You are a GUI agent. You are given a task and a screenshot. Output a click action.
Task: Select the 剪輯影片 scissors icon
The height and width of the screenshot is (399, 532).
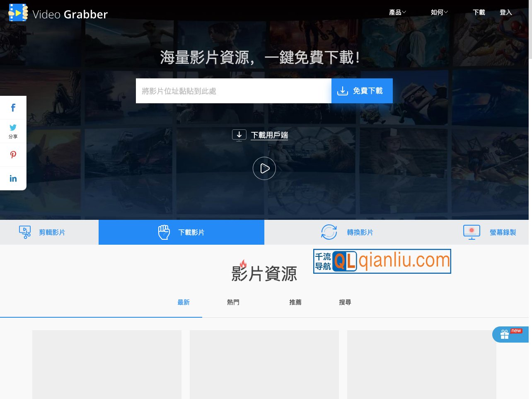25,232
